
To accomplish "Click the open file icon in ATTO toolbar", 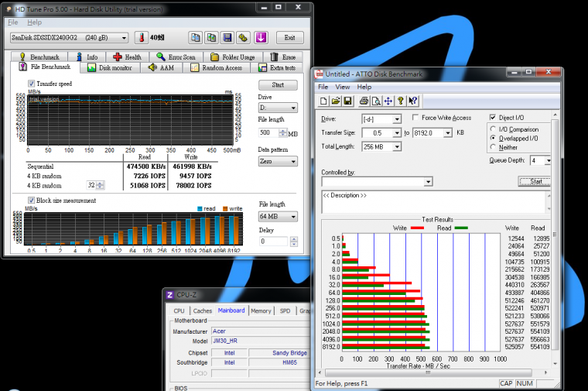I will 337,101.
